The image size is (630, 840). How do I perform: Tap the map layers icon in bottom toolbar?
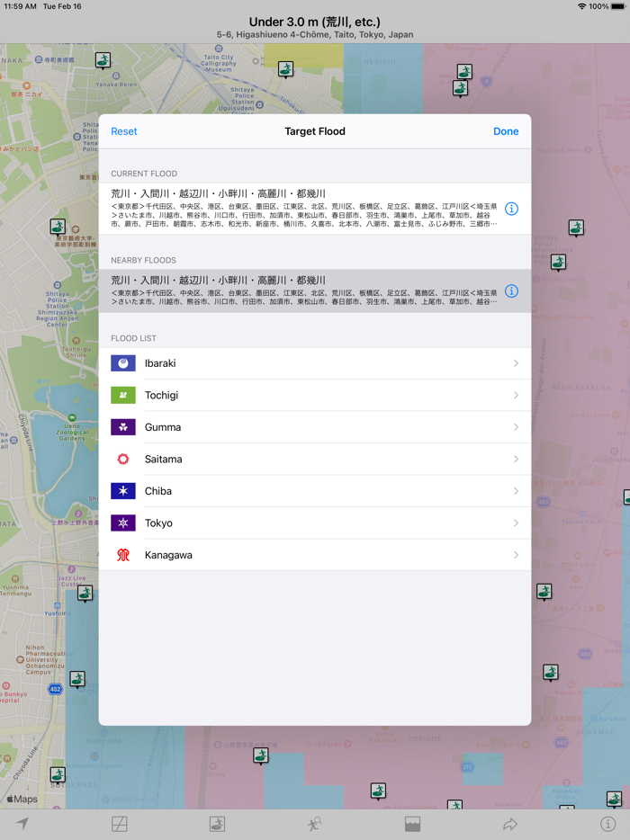click(x=120, y=824)
